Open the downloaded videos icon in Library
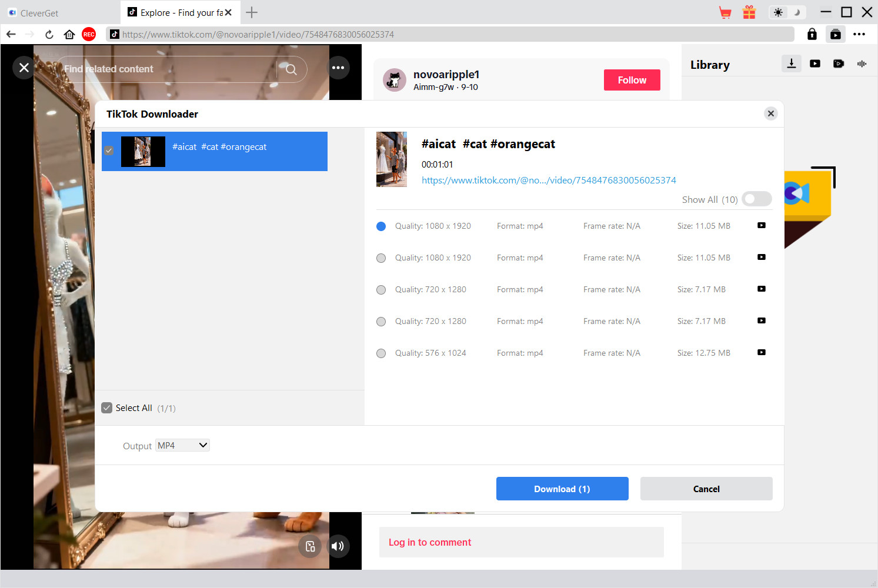This screenshot has width=878, height=588. (x=814, y=64)
